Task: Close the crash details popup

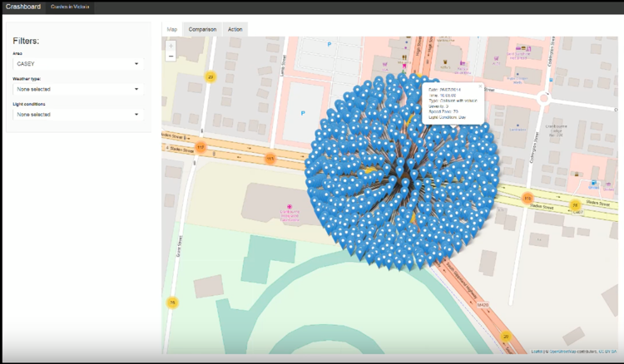Action: click(480, 86)
